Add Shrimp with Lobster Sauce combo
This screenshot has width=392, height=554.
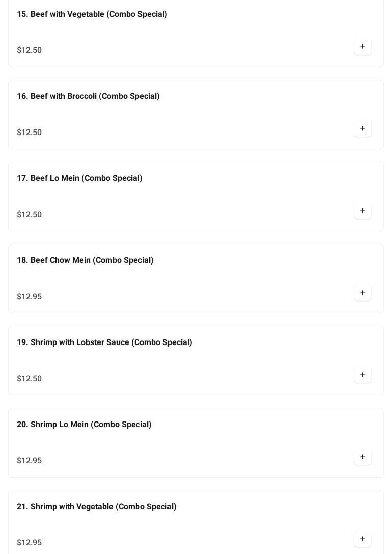(x=362, y=375)
